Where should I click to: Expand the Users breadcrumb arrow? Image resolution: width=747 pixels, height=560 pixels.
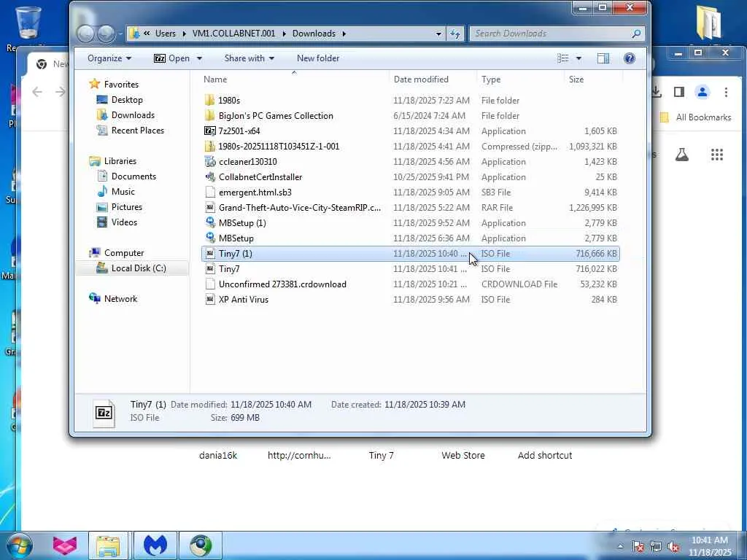pos(184,34)
